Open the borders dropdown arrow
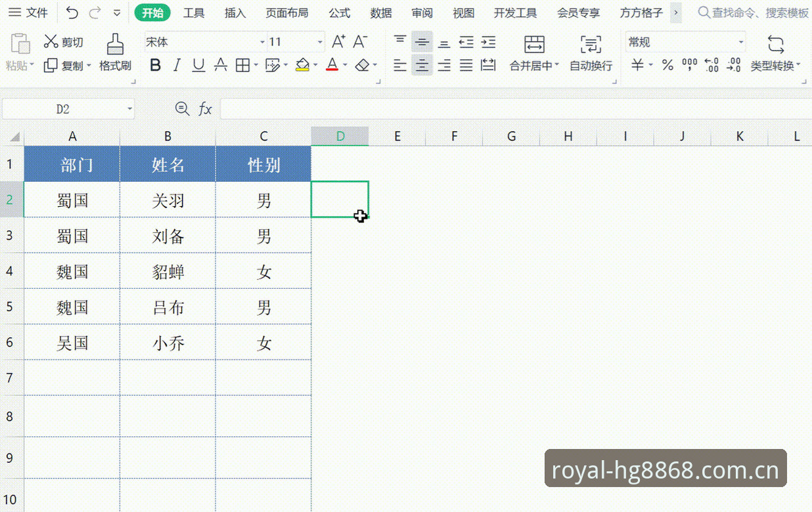This screenshot has height=512, width=812. (255, 65)
